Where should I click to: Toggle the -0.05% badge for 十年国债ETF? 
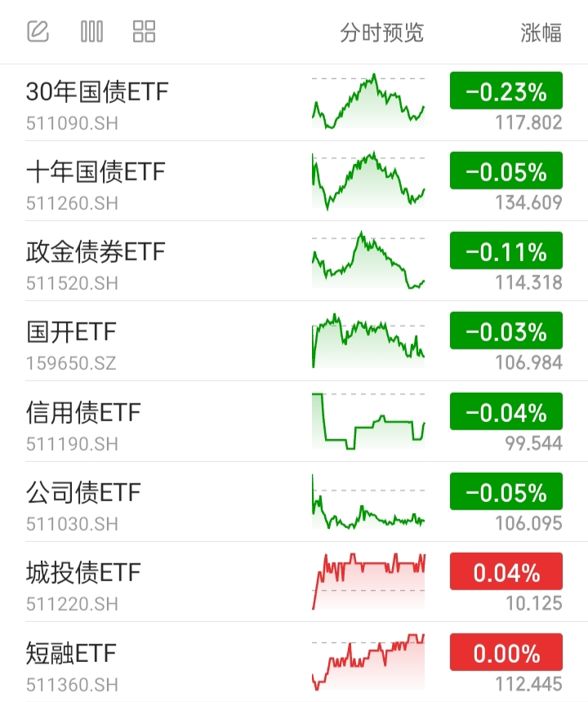(506, 172)
